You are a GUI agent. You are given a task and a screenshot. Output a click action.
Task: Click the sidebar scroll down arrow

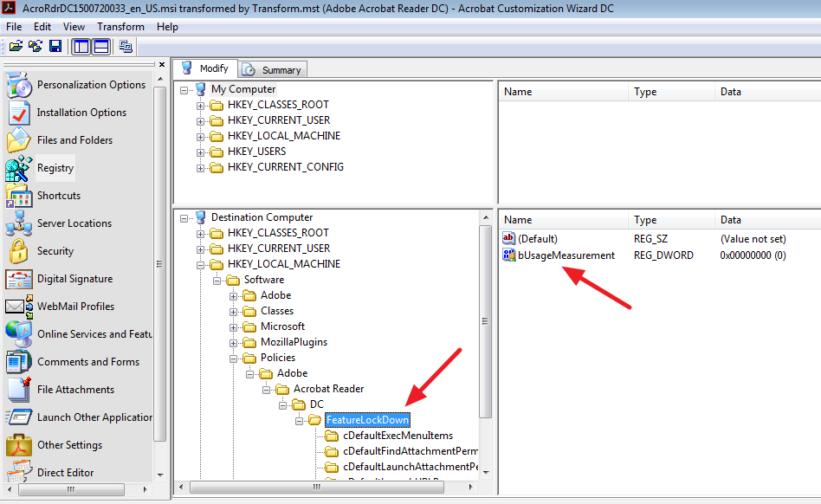(160, 475)
